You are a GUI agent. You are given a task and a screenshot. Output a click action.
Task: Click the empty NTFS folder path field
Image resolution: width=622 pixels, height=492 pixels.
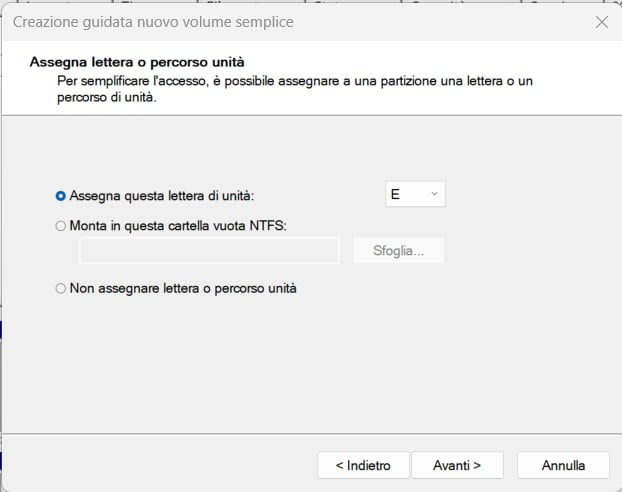coord(209,250)
